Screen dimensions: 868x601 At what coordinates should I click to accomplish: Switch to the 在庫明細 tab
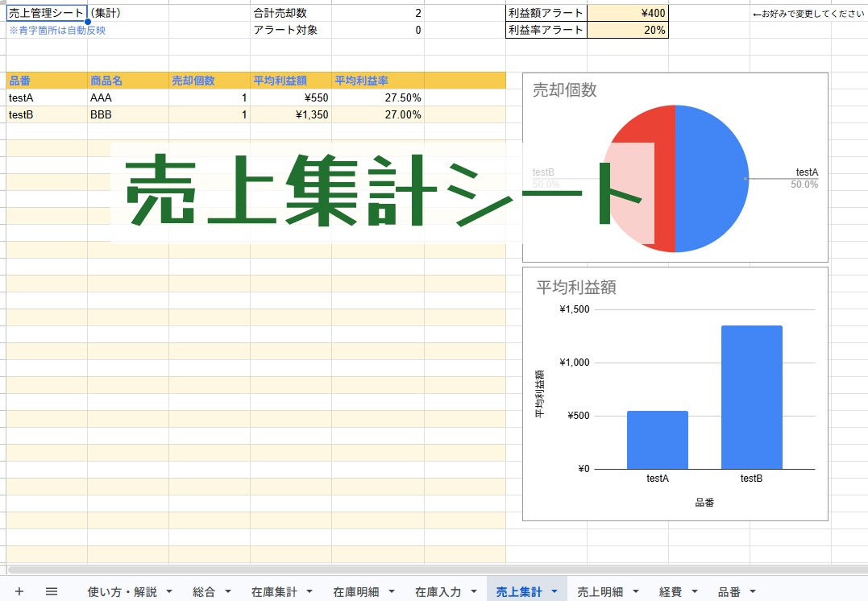(x=356, y=591)
